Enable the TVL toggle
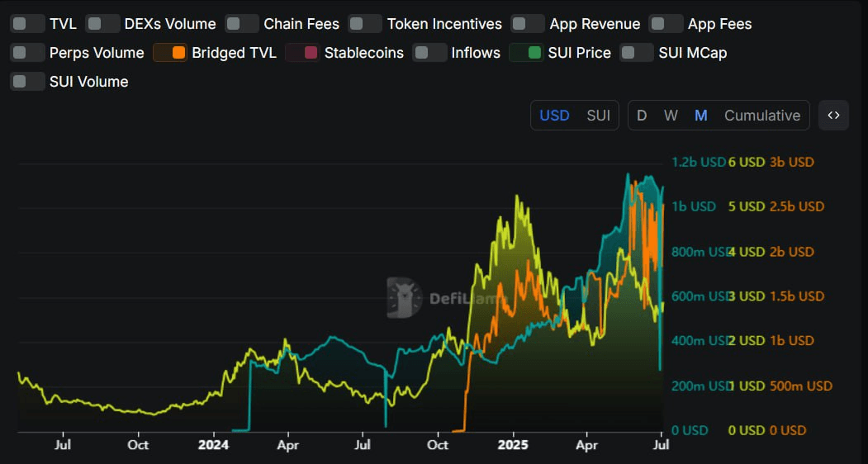Screen dimensions: 868x464 27,24
